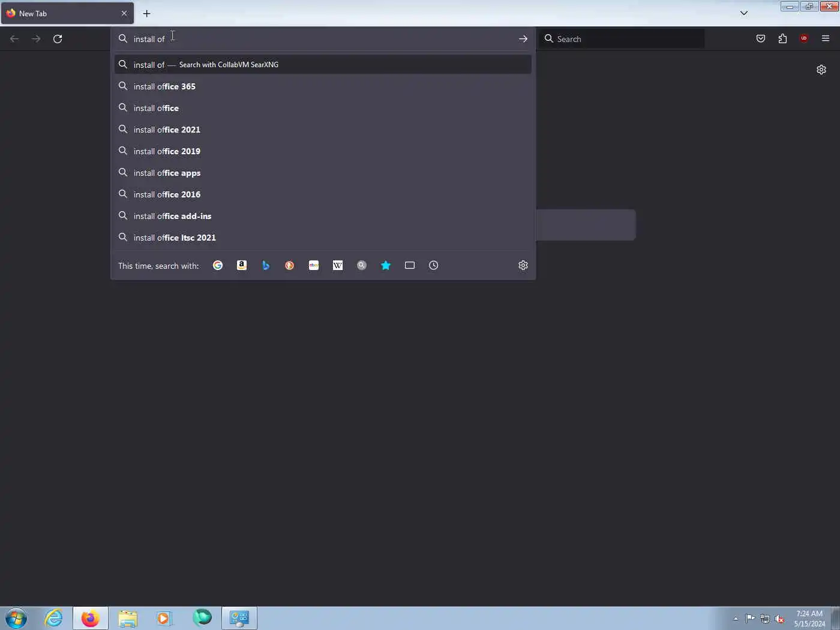This screenshot has height=630, width=840.
Task: Choose suggestion install office ltsc 2021
Action: click(x=323, y=238)
